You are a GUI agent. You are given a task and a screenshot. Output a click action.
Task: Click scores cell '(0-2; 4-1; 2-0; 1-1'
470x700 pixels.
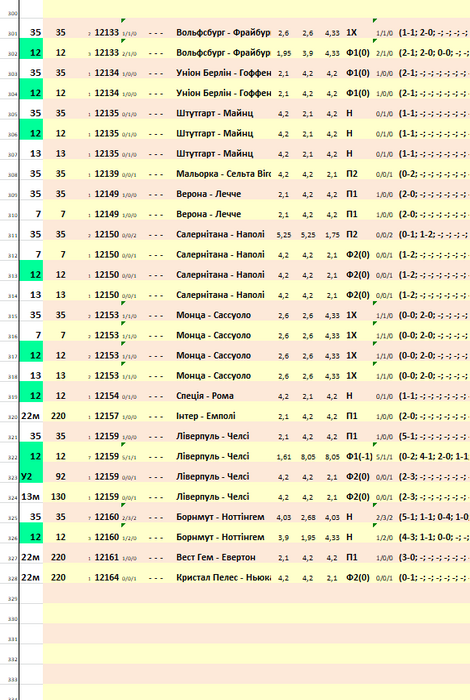(433, 456)
